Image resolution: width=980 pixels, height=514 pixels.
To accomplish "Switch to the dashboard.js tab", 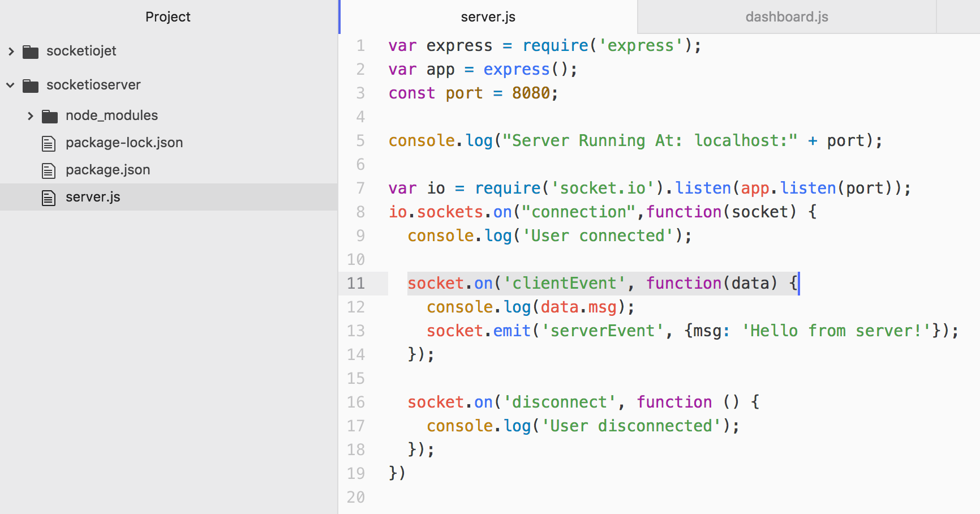I will coord(786,16).
